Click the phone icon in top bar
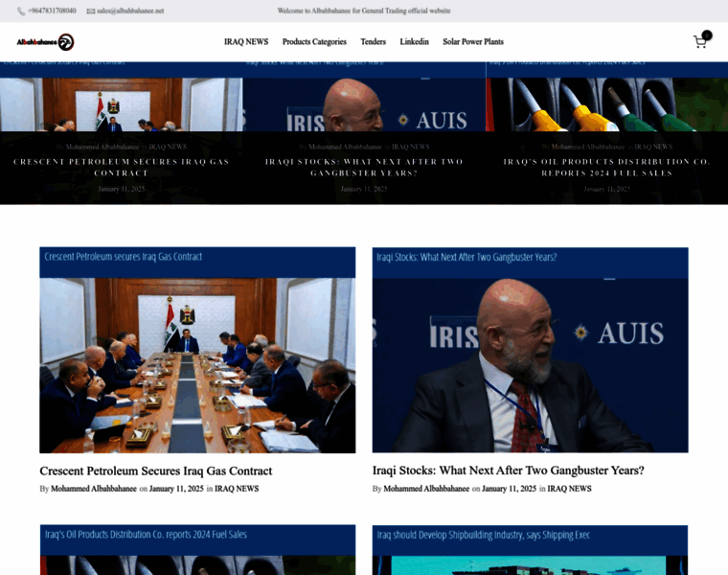The height and width of the screenshot is (575, 728). (21, 11)
